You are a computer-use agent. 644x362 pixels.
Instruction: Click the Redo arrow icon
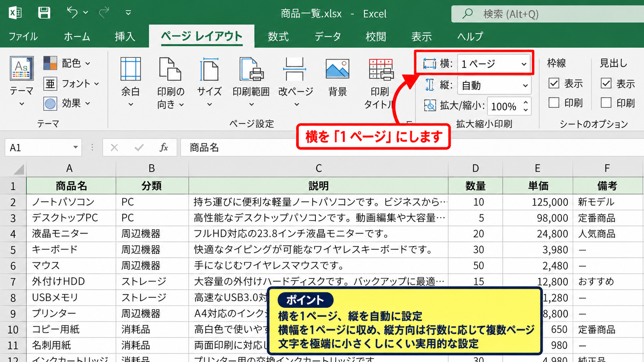tap(104, 13)
